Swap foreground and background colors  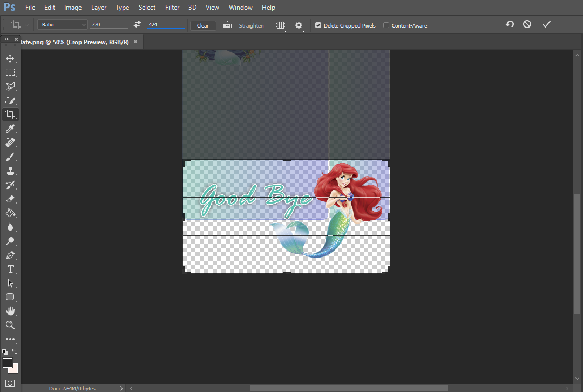(x=15, y=351)
